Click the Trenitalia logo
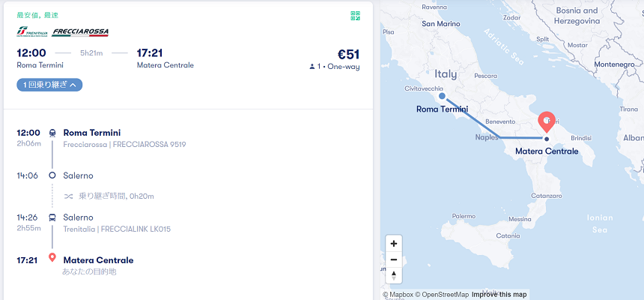The width and height of the screenshot is (644, 300). 32,32
